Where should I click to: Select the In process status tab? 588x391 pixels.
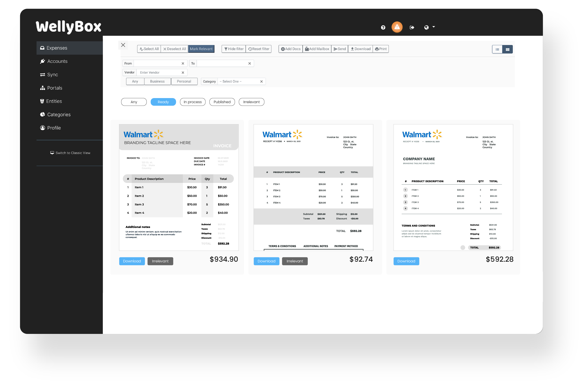(x=192, y=102)
